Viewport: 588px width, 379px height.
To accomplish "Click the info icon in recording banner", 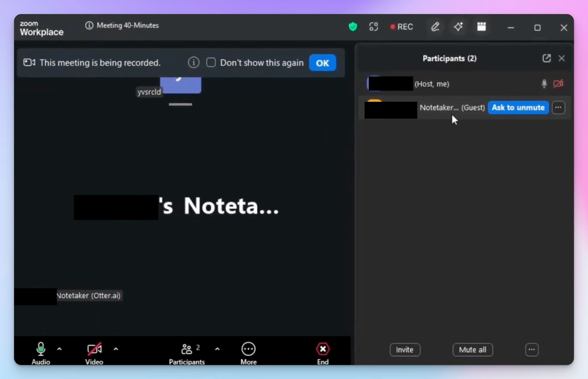I will [194, 62].
